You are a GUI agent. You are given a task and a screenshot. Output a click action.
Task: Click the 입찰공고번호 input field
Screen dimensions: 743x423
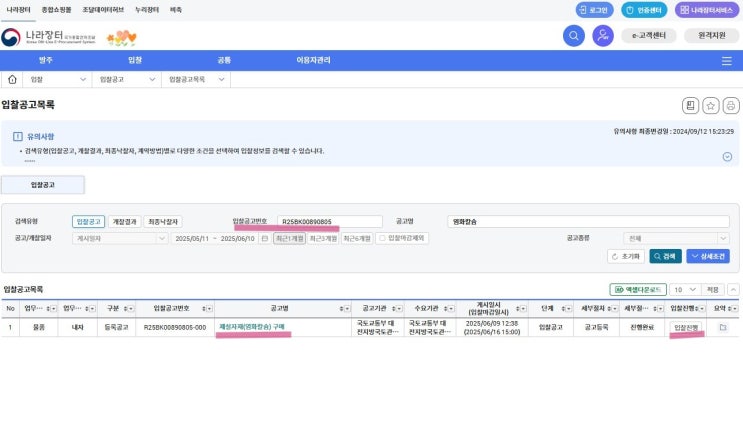tap(329, 222)
